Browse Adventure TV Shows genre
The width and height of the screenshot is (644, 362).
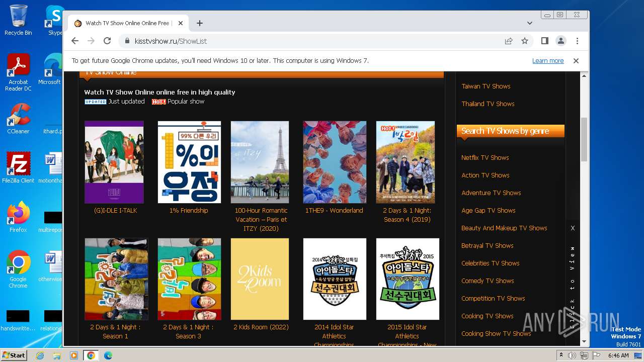click(x=491, y=193)
